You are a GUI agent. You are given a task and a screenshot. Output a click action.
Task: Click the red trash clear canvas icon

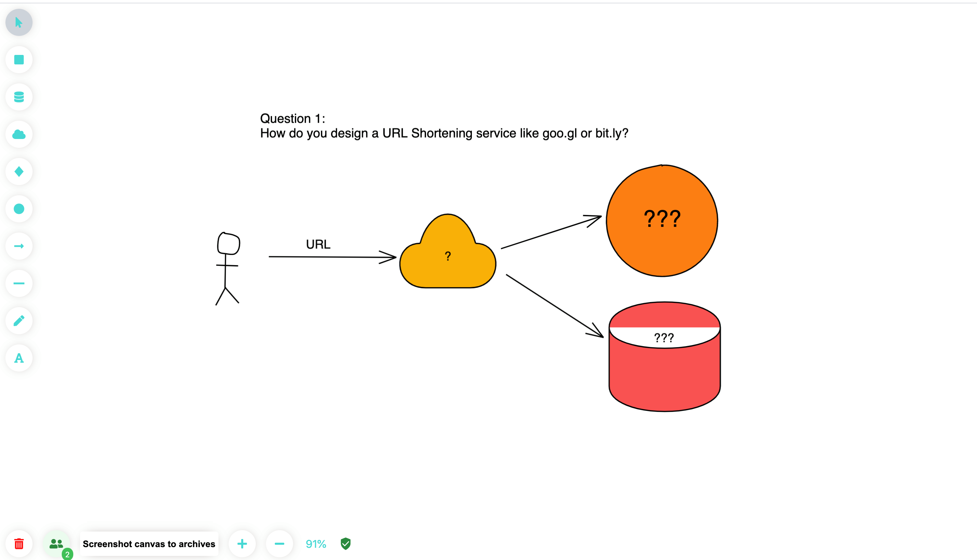click(19, 544)
